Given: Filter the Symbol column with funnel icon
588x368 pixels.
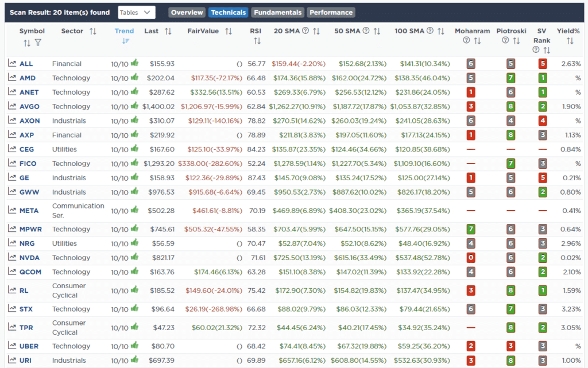Looking at the screenshot, I should [38, 42].
